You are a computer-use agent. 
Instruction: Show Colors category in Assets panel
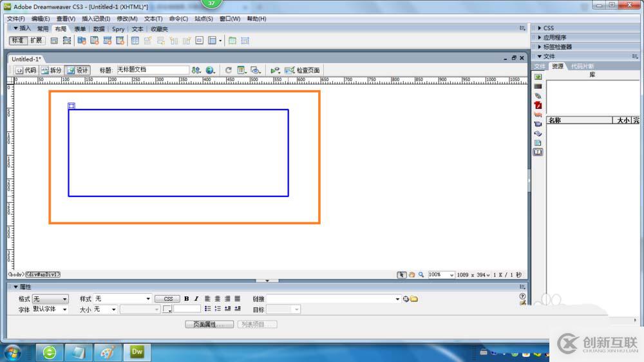point(538,86)
